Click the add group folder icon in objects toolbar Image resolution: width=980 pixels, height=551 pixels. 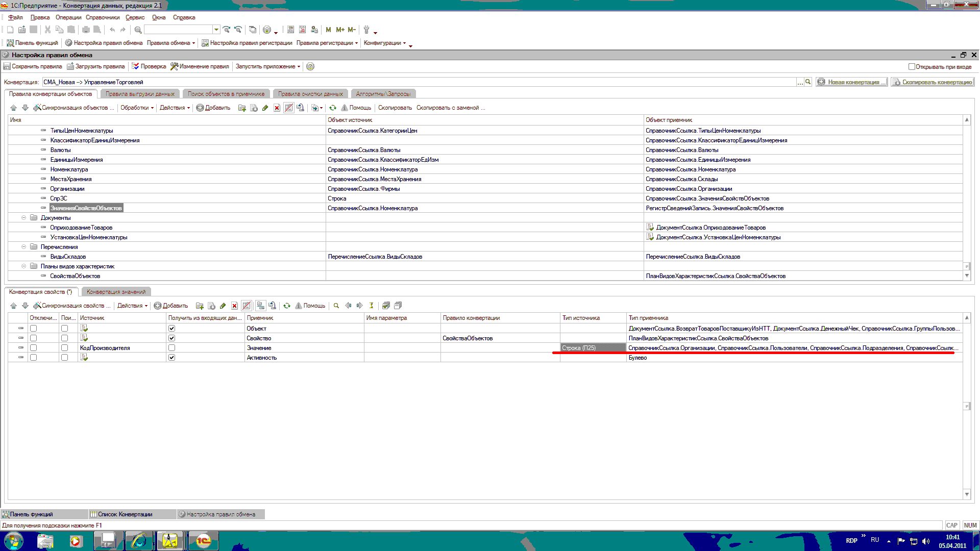(242, 108)
